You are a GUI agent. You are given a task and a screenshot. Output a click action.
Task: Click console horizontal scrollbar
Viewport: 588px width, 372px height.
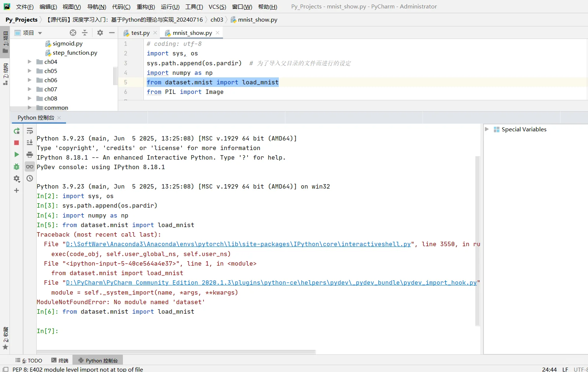tap(176, 352)
